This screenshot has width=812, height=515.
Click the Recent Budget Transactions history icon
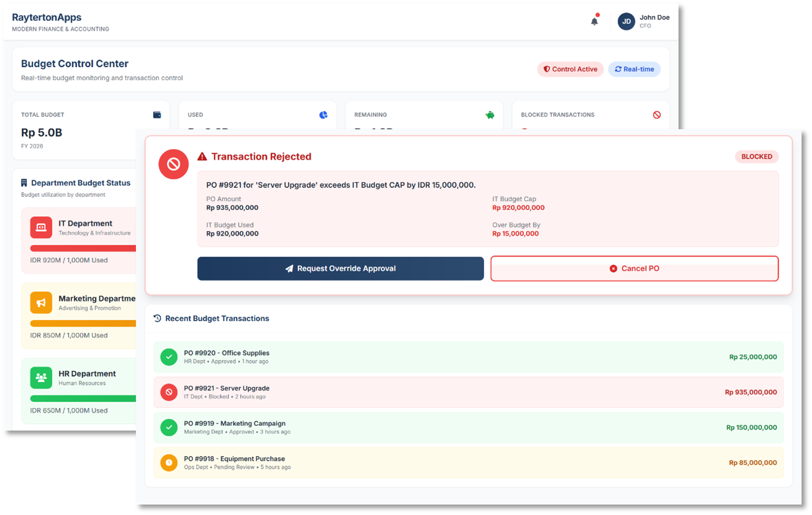point(157,318)
